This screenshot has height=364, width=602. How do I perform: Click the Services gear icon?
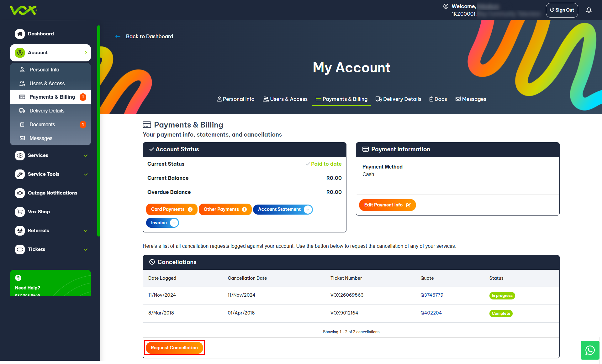pyautogui.click(x=20, y=155)
